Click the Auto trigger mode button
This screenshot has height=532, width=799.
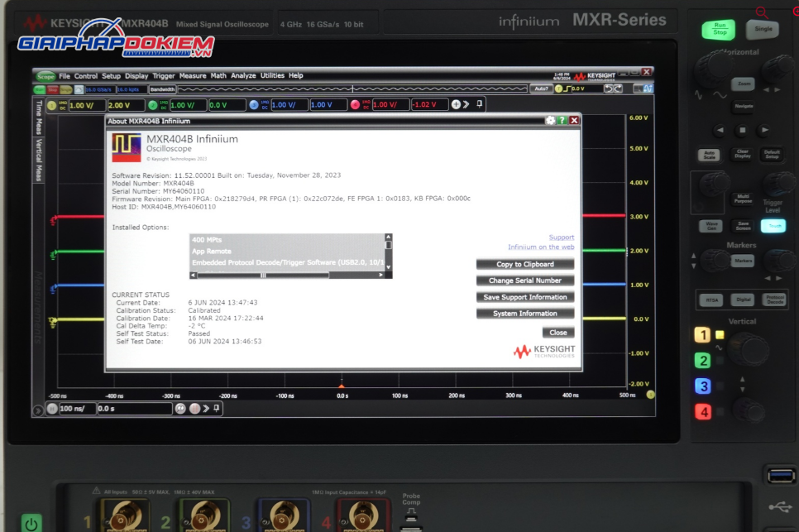541,89
